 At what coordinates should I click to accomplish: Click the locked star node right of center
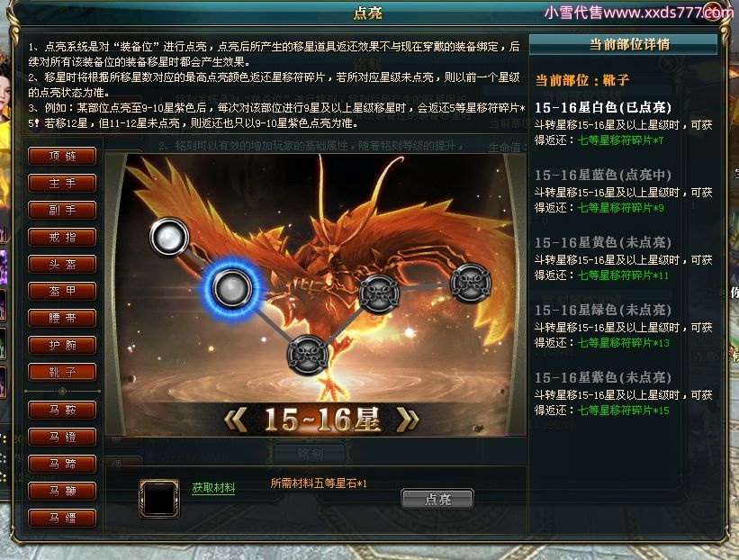pyautogui.click(x=379, y=294)
